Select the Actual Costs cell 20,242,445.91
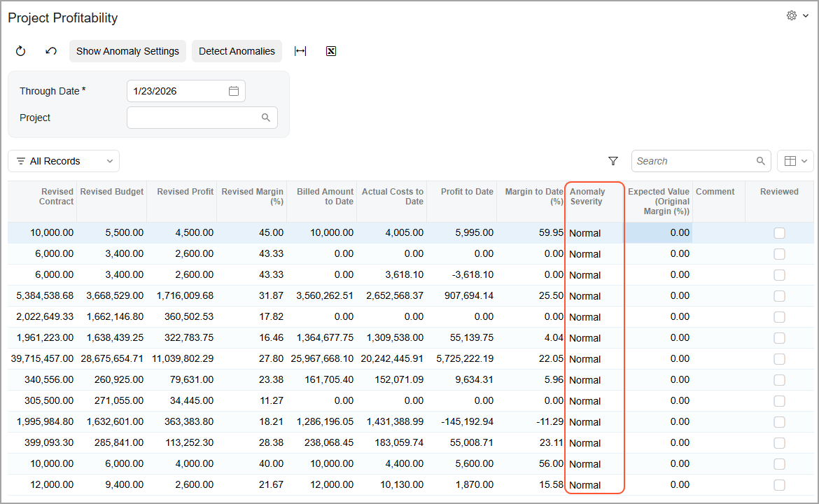 coord(392,359)
